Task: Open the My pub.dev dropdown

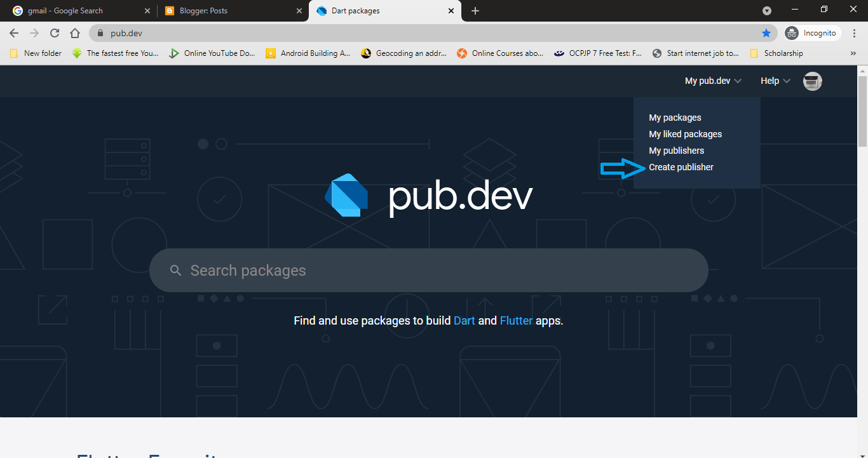Action: point(709,81)
